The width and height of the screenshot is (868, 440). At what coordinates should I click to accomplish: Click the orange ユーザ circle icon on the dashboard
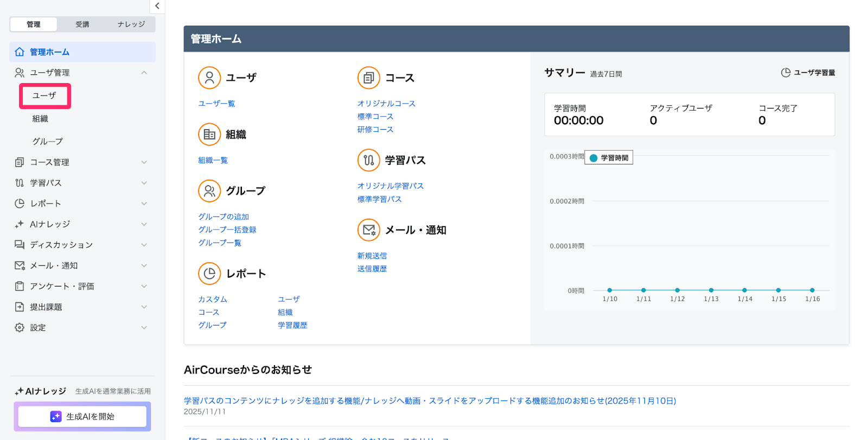209,78
